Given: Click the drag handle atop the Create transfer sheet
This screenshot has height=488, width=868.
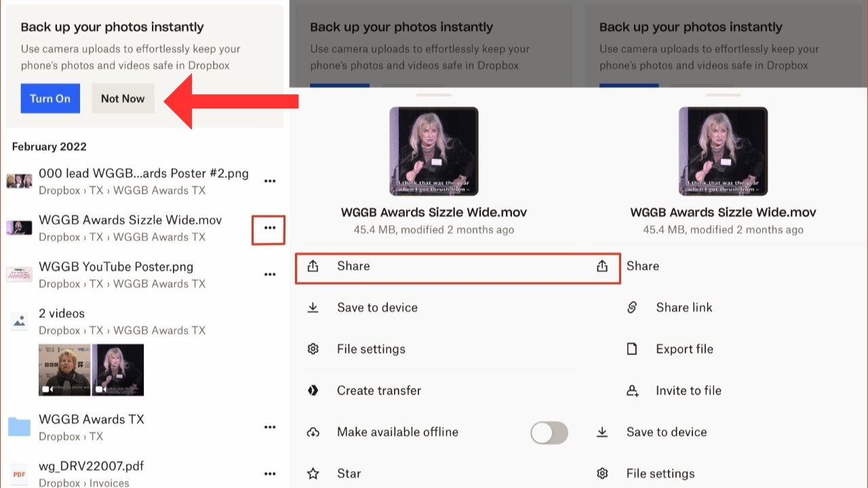Looking at the screenshot, I should pyautogui.click(x=434, y=94).
